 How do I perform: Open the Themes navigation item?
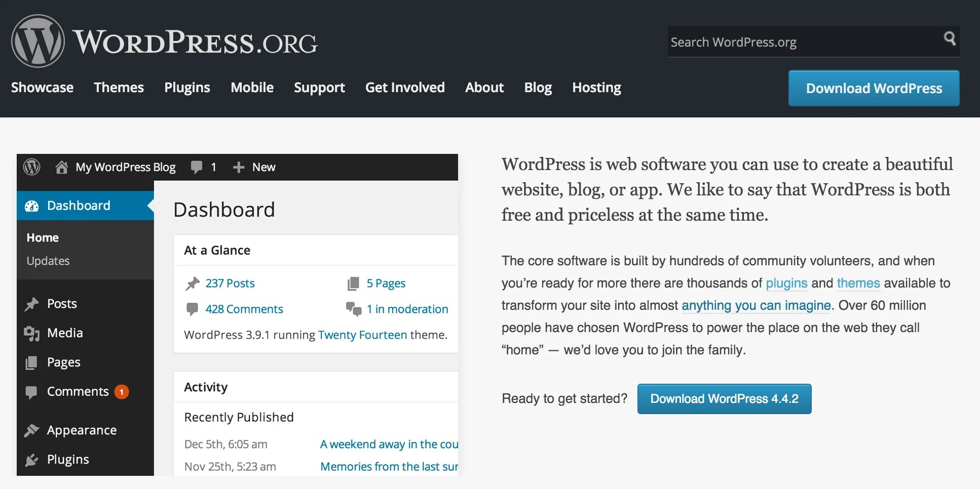click(x=119, y=88)
